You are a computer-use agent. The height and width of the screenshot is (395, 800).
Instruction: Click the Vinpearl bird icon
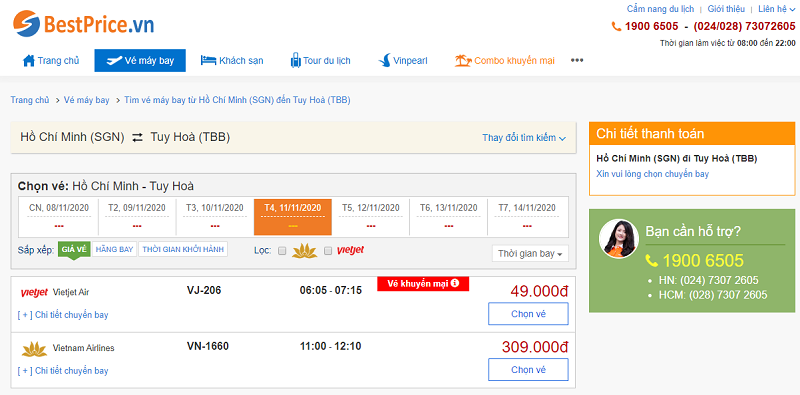tap(384, 61)
